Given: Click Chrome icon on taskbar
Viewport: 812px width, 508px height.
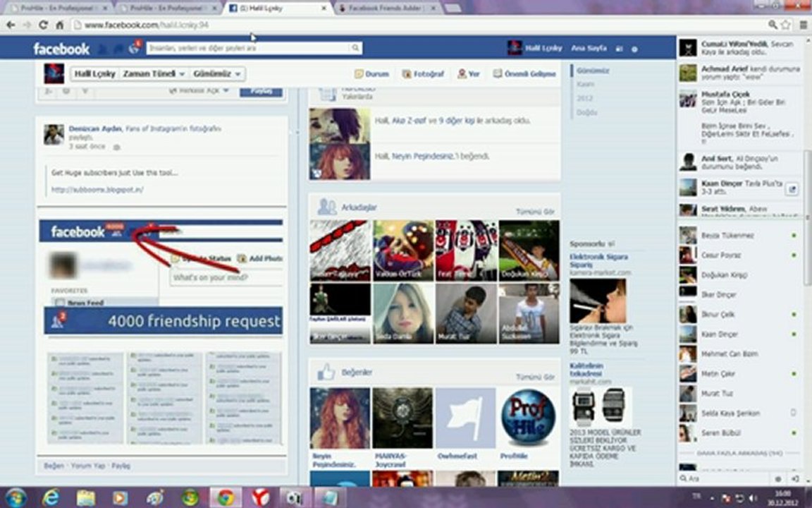Looking at the screenshot, I should (226, 498).
